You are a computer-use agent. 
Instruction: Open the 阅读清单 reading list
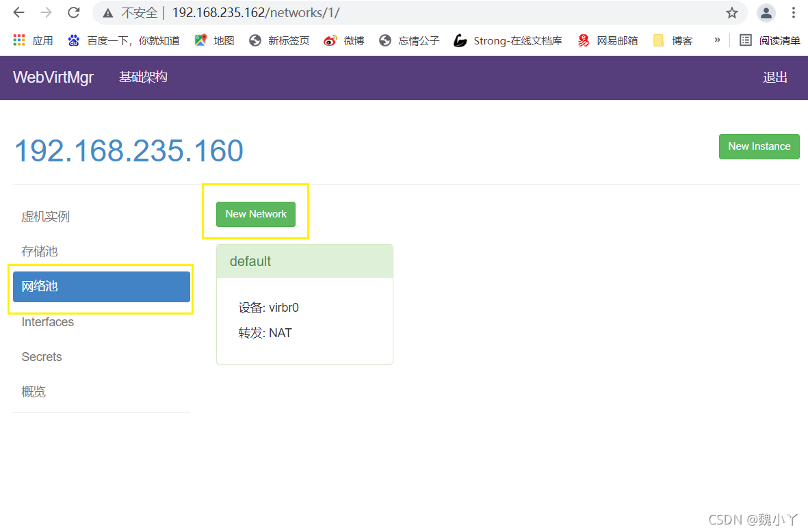click(770, 40)
